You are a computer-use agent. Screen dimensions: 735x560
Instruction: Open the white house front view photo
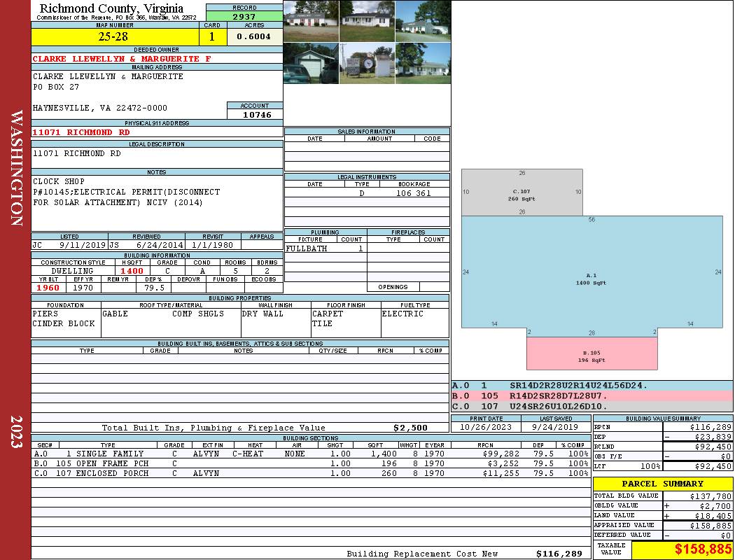click(367, 21)
